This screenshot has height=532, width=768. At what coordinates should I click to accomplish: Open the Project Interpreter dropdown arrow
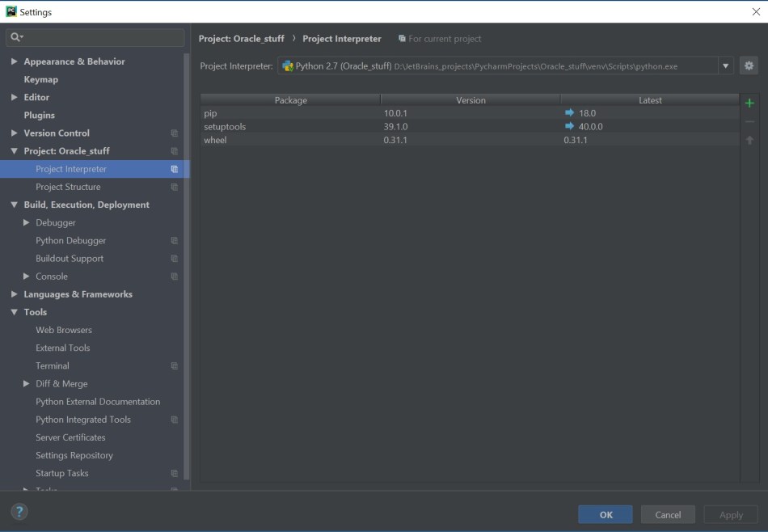point(725,66)
